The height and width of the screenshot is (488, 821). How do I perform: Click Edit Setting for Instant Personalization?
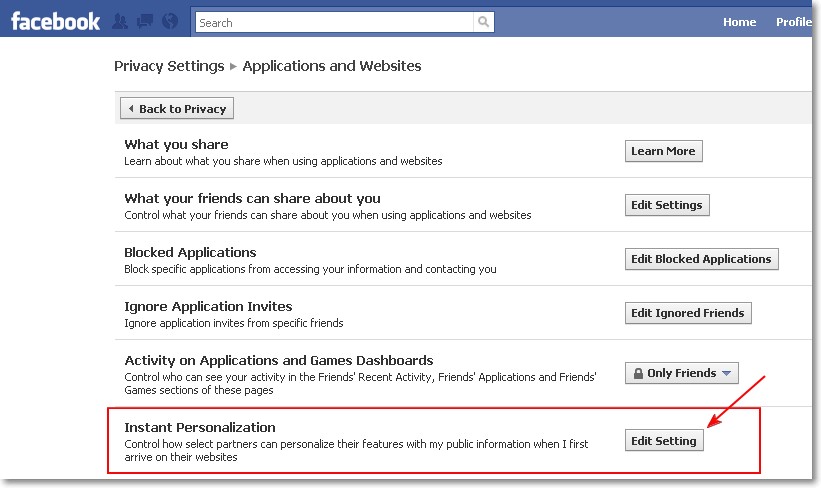[664, 441]
